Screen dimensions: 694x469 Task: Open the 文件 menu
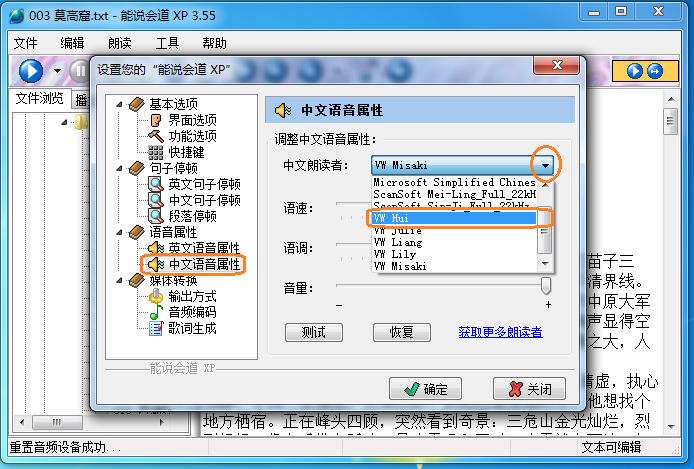[26, 43]
